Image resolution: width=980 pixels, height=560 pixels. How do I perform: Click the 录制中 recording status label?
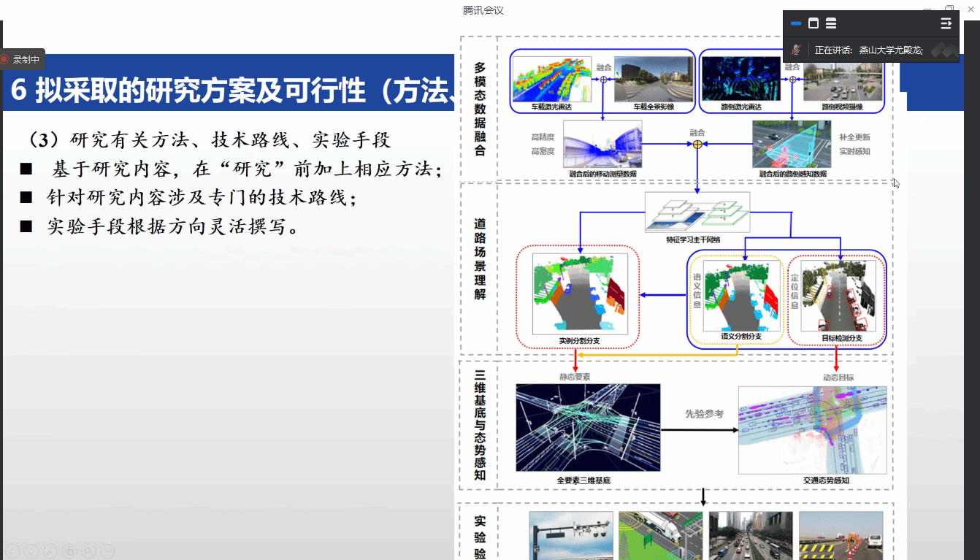tap(26, 59)
